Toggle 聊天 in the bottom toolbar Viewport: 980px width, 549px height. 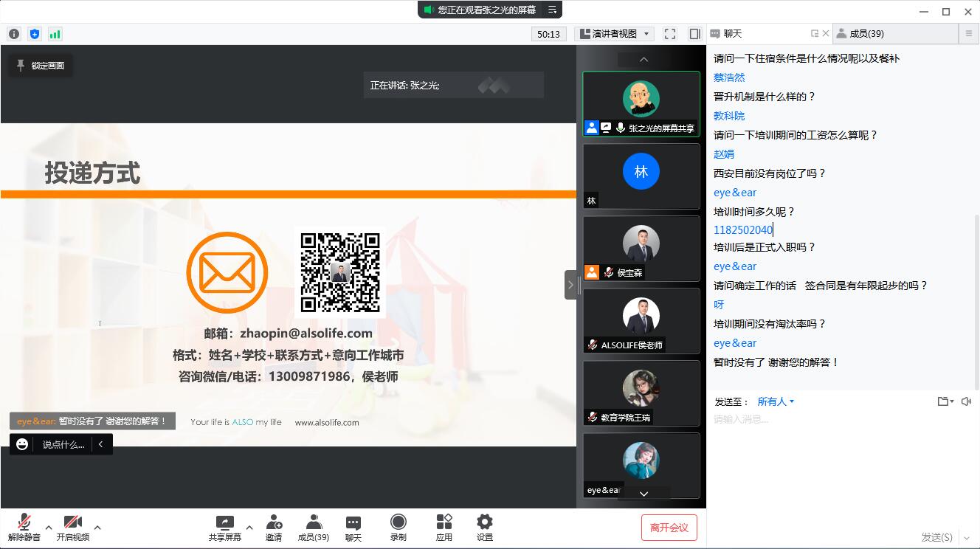353,528
